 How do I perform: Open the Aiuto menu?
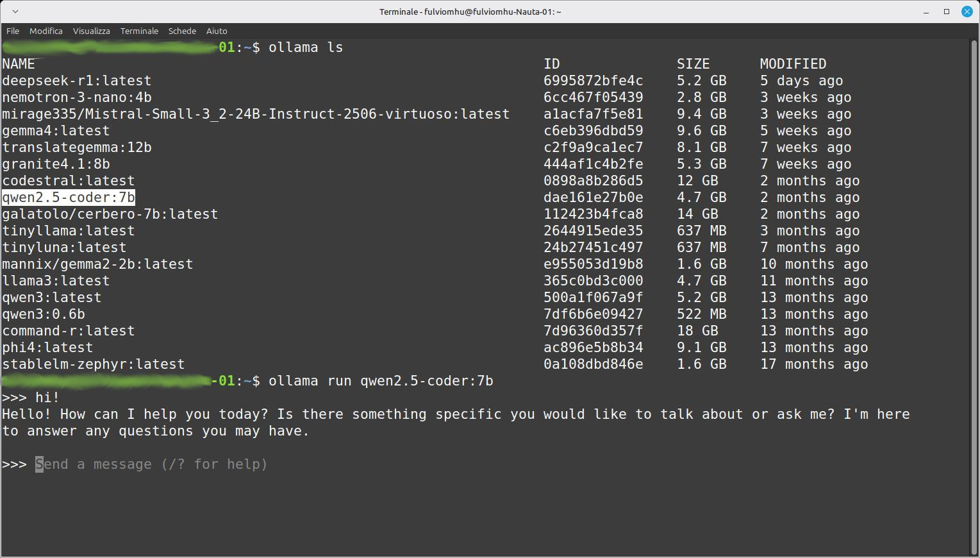[x=217, y=31]
